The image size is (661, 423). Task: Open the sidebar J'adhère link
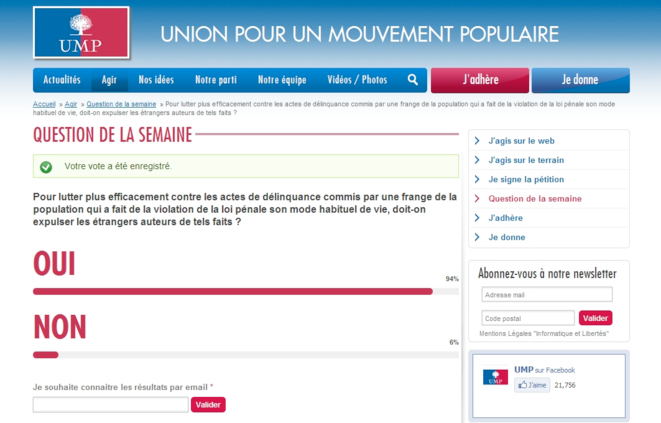coord(505,218)
